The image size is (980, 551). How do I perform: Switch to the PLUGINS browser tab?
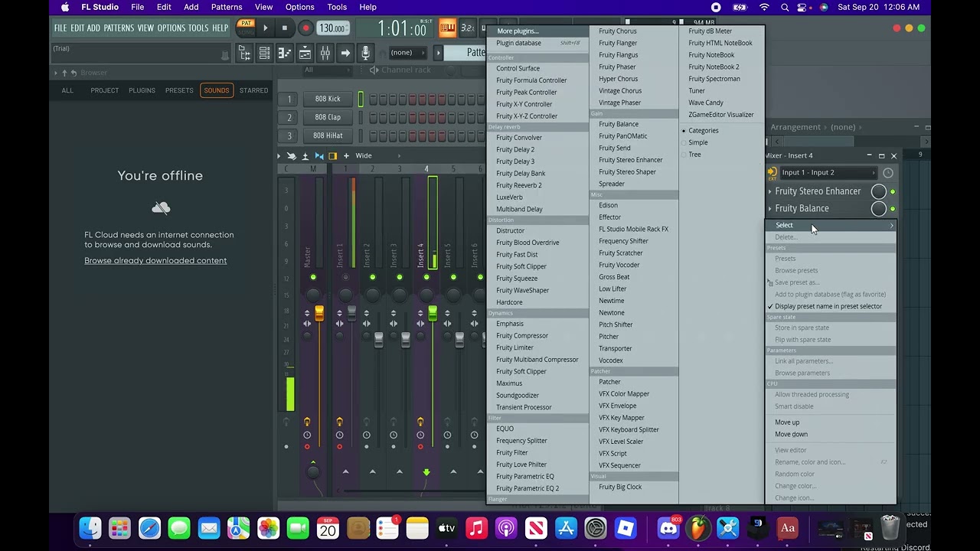coord(142,90)
